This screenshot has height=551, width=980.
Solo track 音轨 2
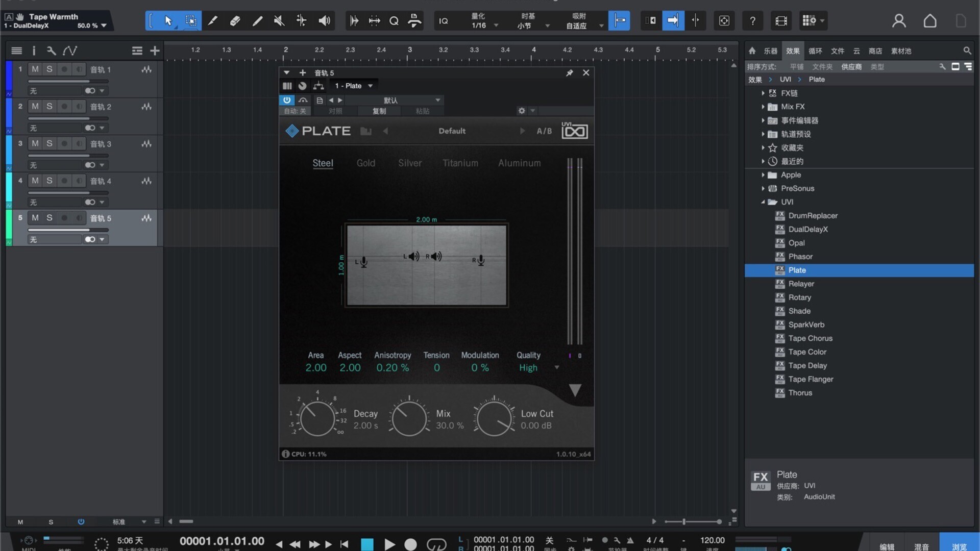pyautogui.click(x=49, y=106)
